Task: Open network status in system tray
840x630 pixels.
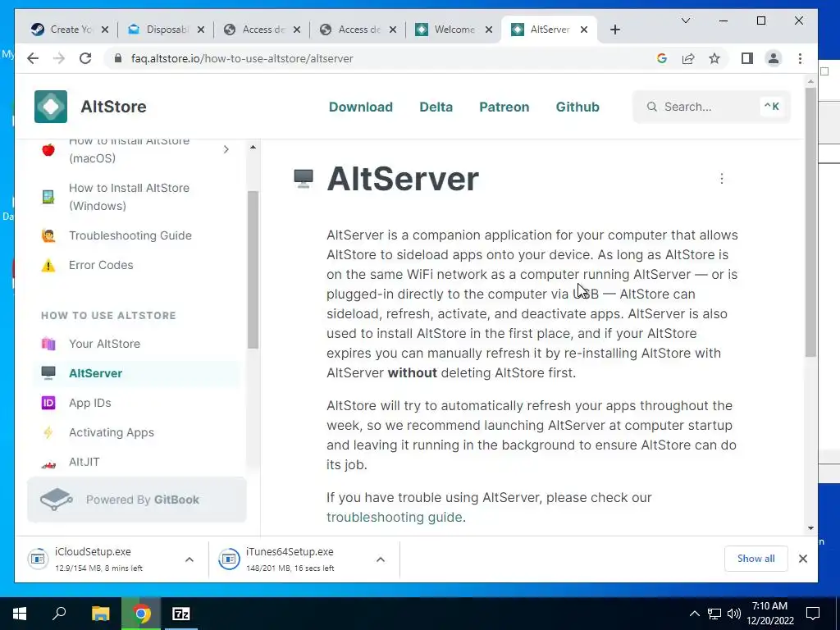Action: (x=714, y=614)
